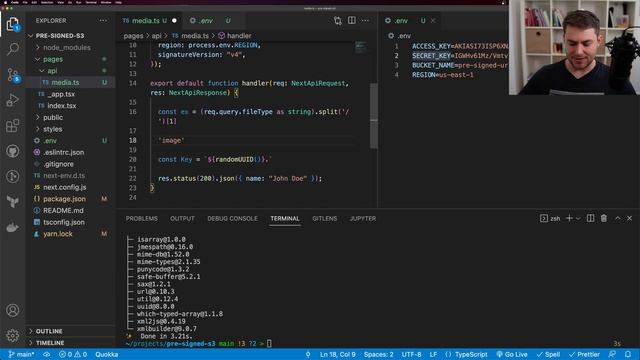Change encoding via UTF-8
640x360 pixels.
411,354
